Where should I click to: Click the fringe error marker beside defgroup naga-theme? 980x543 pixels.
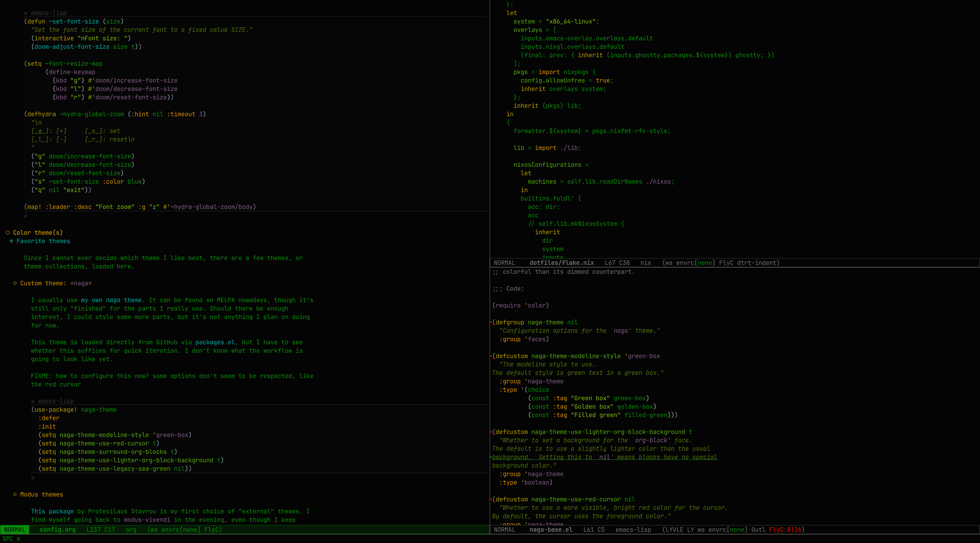pyautogui.click(x=491, y=322)
